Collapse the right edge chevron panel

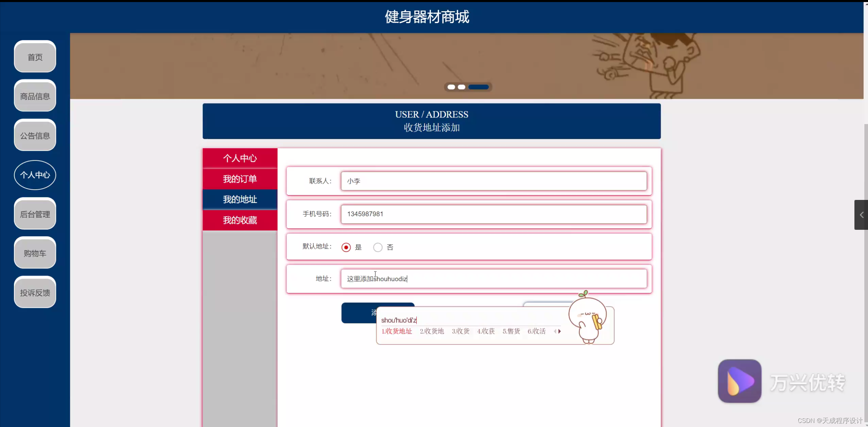(862, 215)
